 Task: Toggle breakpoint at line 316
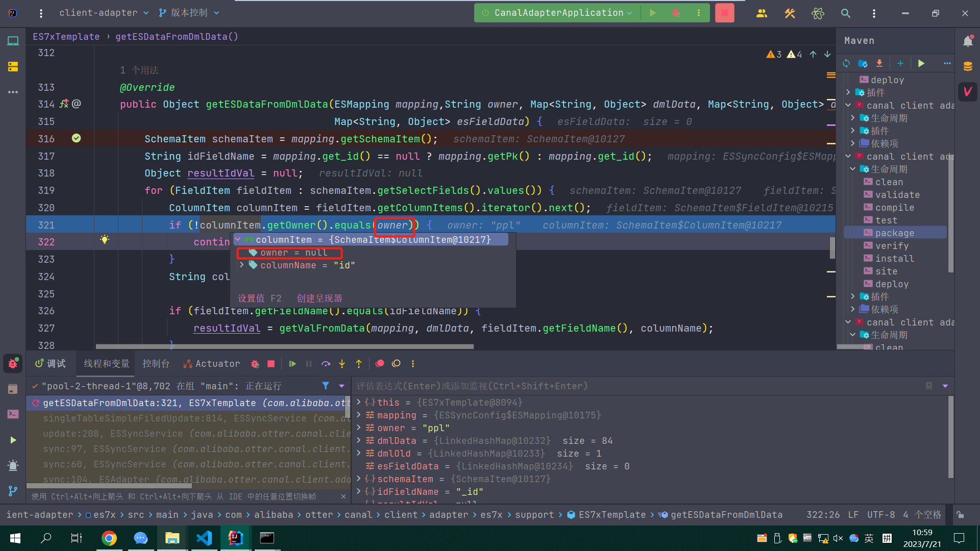[x=76, y=138]
